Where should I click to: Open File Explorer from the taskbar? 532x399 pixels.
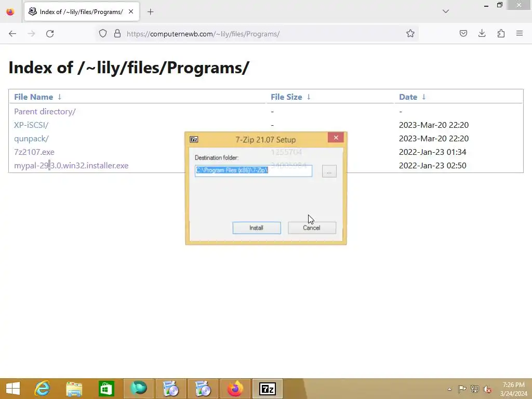pyautogui.click(x=74, y=389)
